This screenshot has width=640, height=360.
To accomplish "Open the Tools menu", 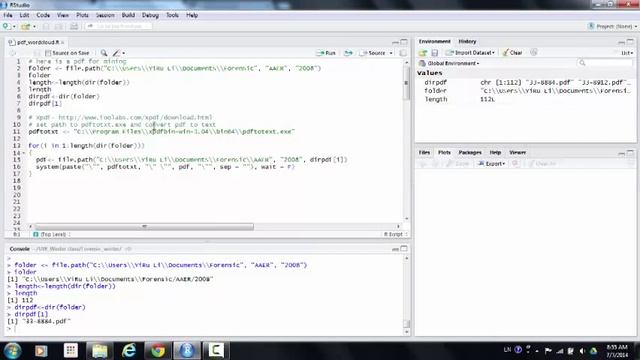I will click(x=172, y=15).
